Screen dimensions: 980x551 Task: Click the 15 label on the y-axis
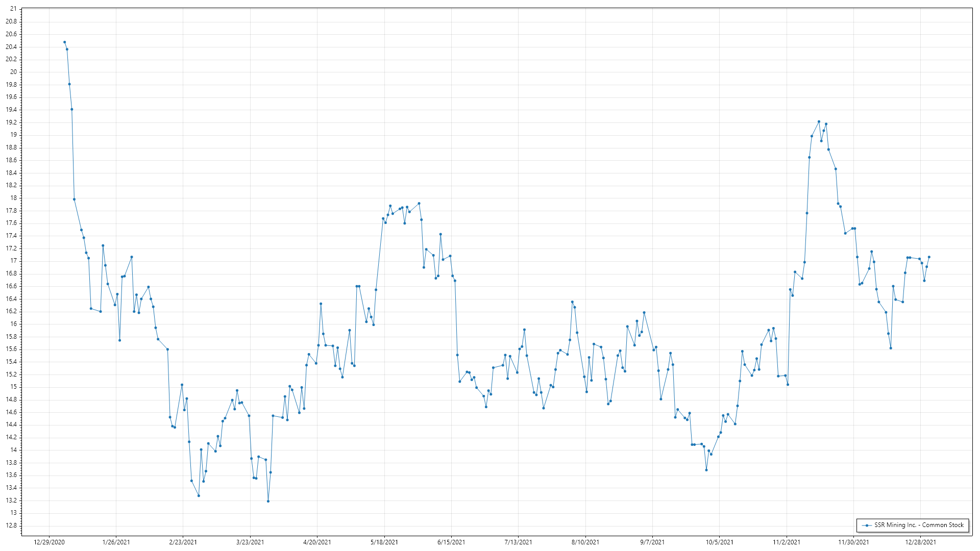point(13,387)
